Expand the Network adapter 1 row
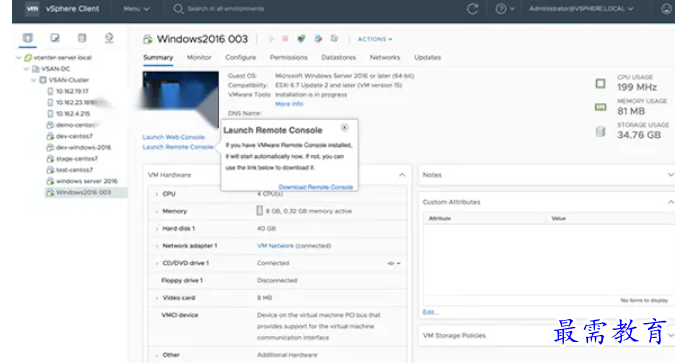675x363 pixels. pos(157,246)
